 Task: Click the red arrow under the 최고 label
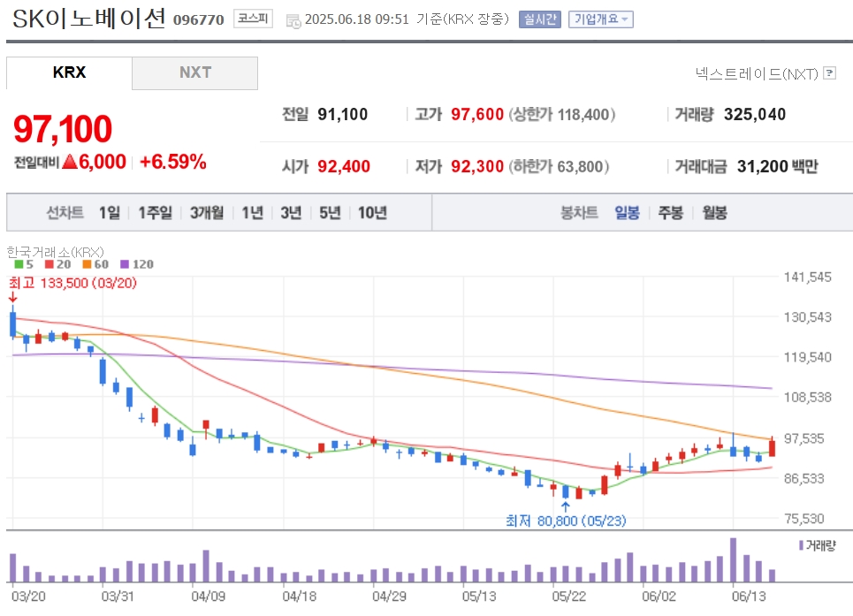(12, 296)
